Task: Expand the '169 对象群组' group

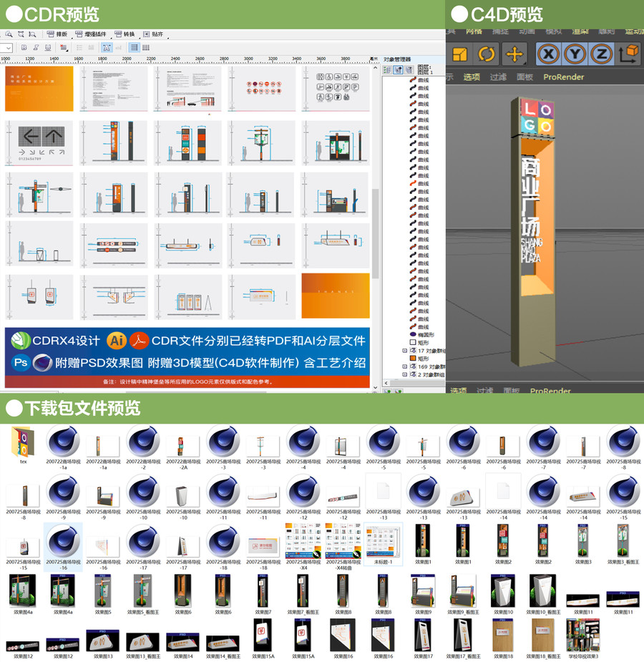Action: (x=405, y=366)
